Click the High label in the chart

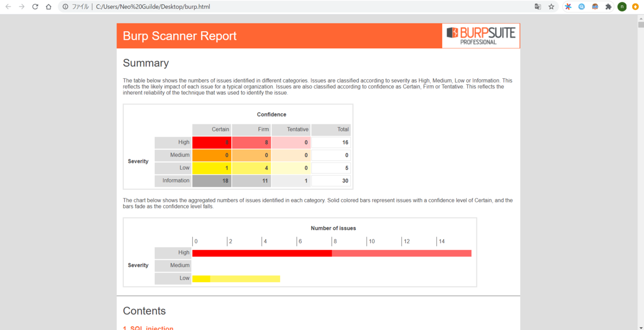(x=173, y=253)
